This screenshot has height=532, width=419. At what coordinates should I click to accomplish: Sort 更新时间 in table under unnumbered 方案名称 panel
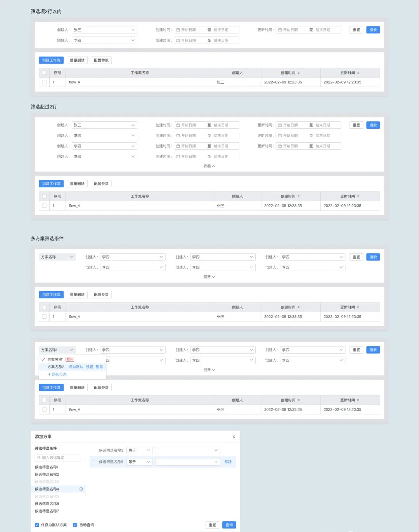click(358, 307)
